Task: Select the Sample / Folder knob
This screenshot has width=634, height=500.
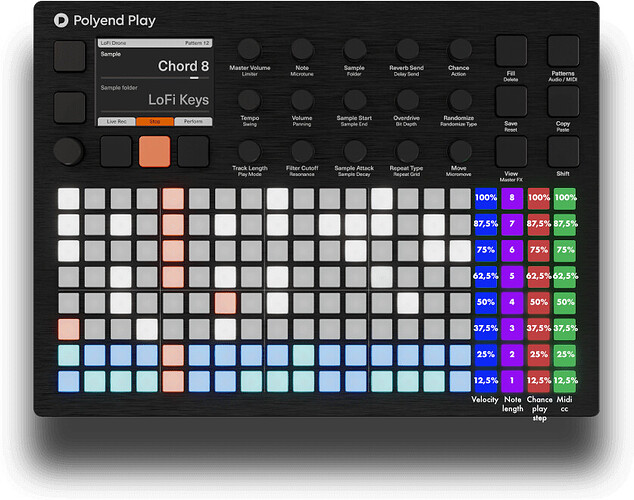Action: click(355, 50)
